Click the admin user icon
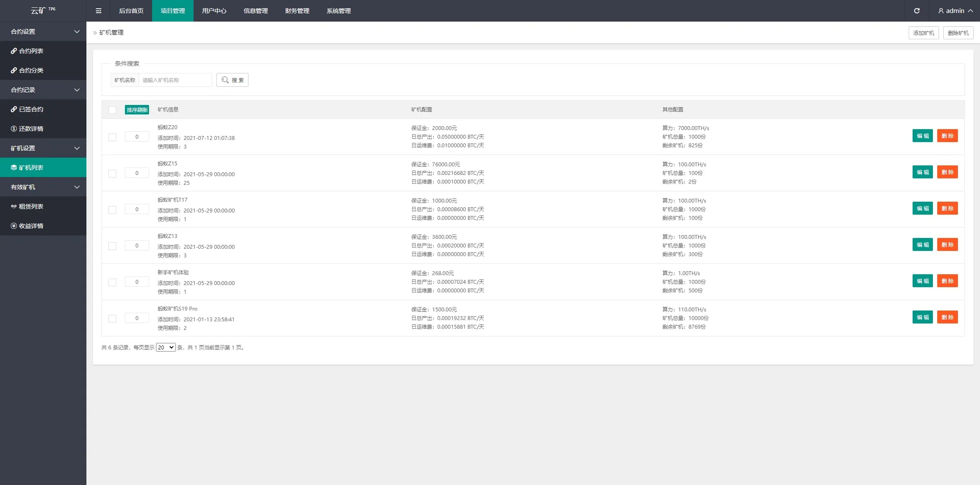The width and height of the screenshot is (980, 485). 941,11
